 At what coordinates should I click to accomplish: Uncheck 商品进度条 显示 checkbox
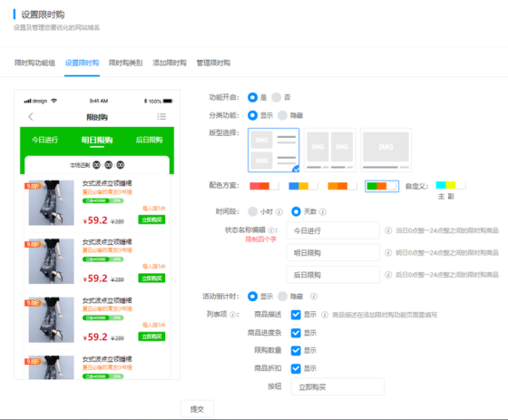296,333
